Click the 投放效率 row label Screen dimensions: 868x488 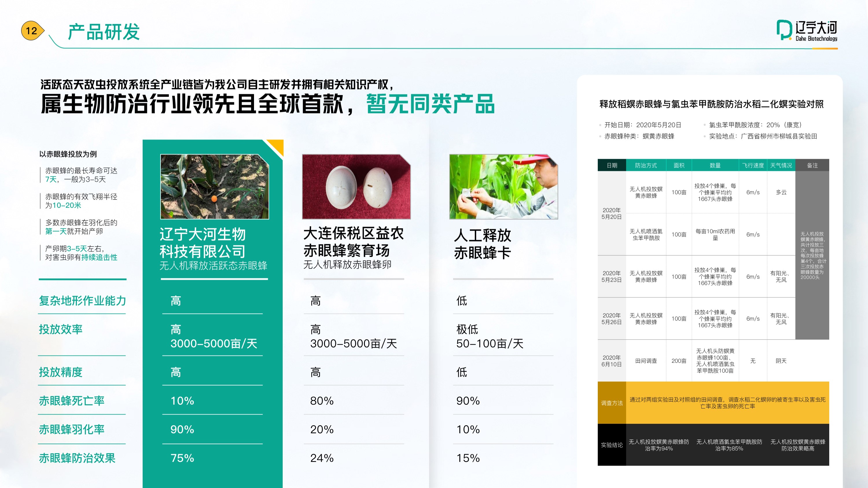point(61,329)
